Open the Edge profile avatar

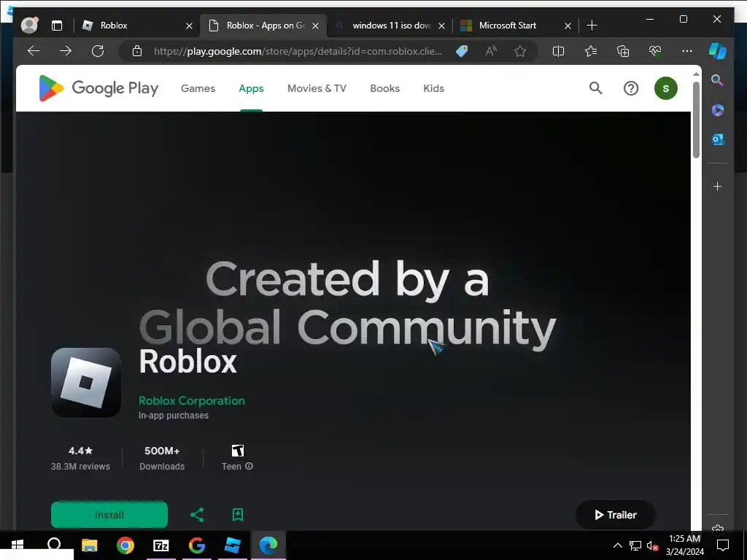[x=29, y=26]
